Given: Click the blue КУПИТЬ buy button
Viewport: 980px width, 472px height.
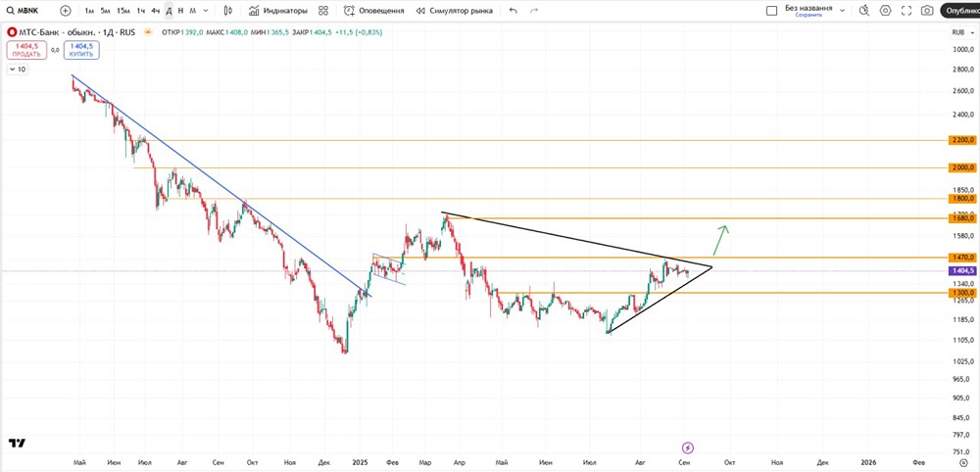Looking at the screenshot, I should pyautogui.click(x=81, y=50).
